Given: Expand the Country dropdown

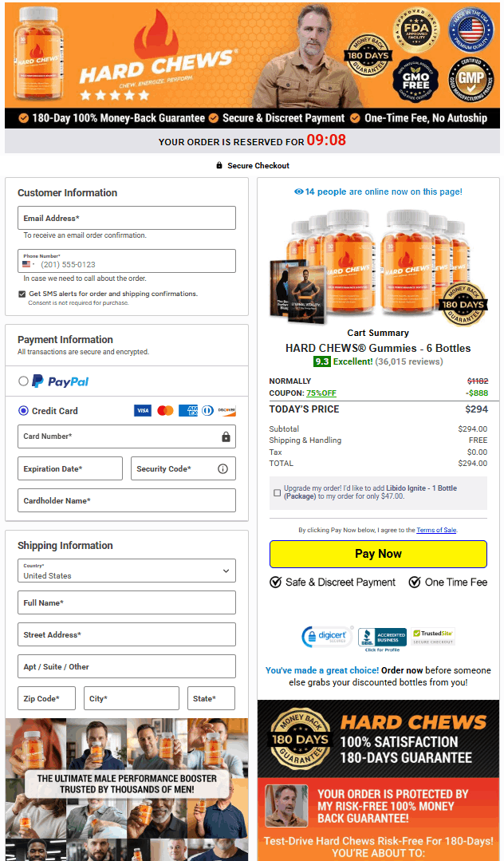Looking at the screenshot, I should pyautogui.click(x=127, y=571).
